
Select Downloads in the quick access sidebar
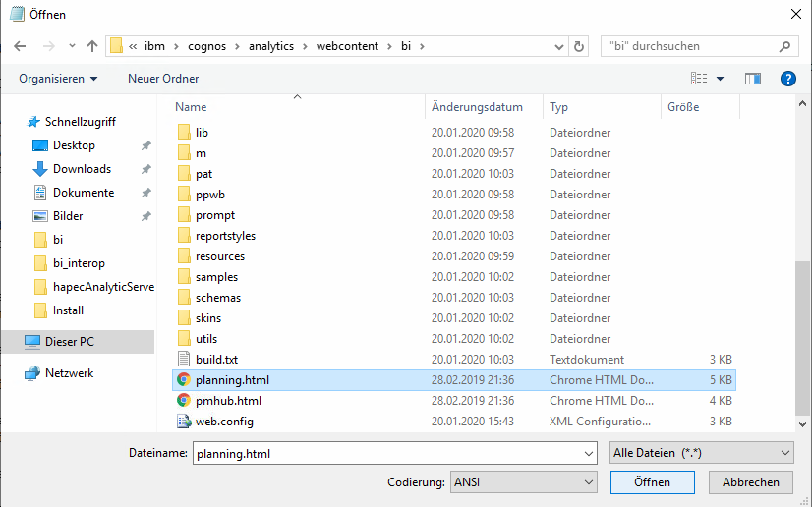[82, 169]
